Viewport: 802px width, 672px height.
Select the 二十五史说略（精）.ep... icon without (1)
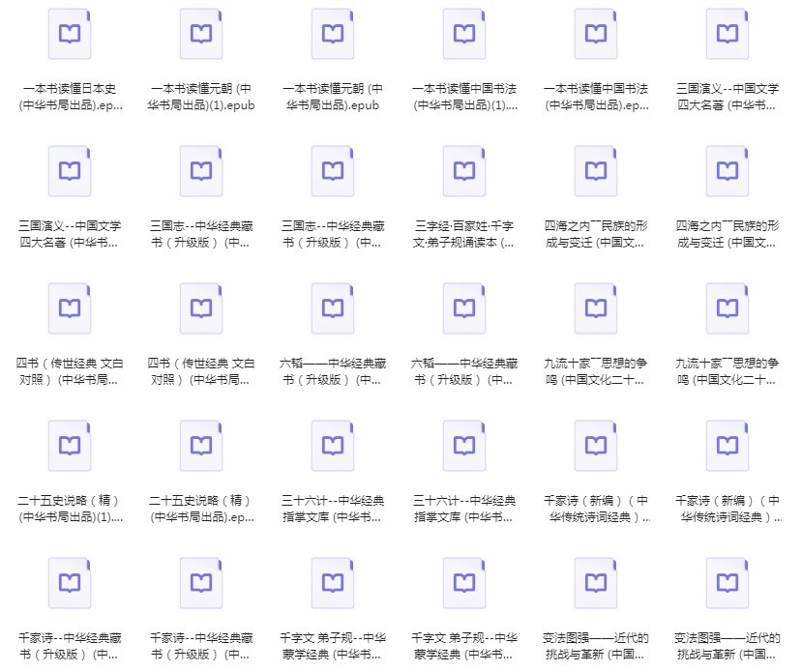pyautogui.click(x=201, y=446)
